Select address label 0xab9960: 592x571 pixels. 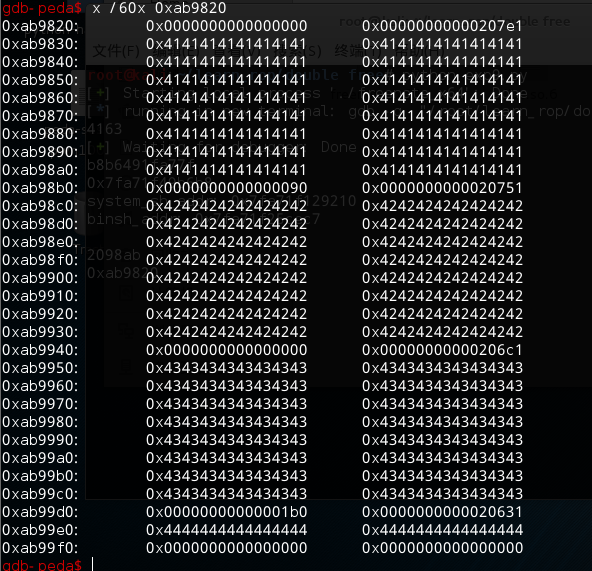[x=40, y=386]
